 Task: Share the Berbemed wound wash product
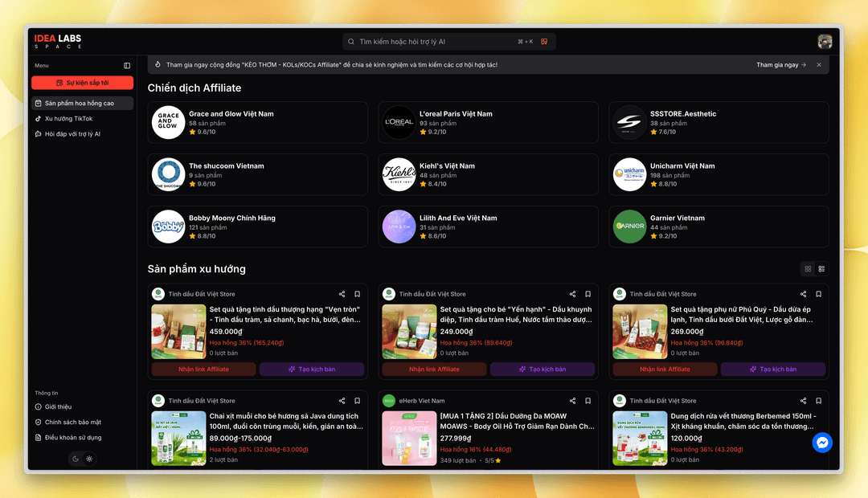pyautogui.click(x=803, y=401)
